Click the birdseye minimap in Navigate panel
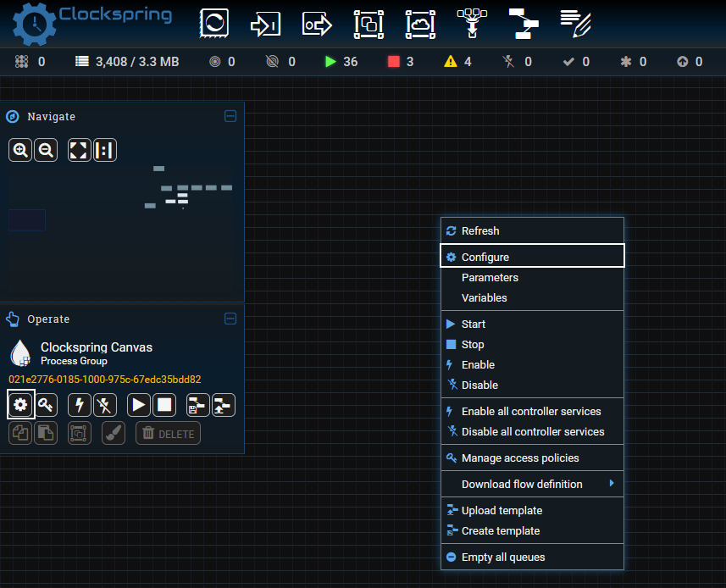 (x=120, y=230)
